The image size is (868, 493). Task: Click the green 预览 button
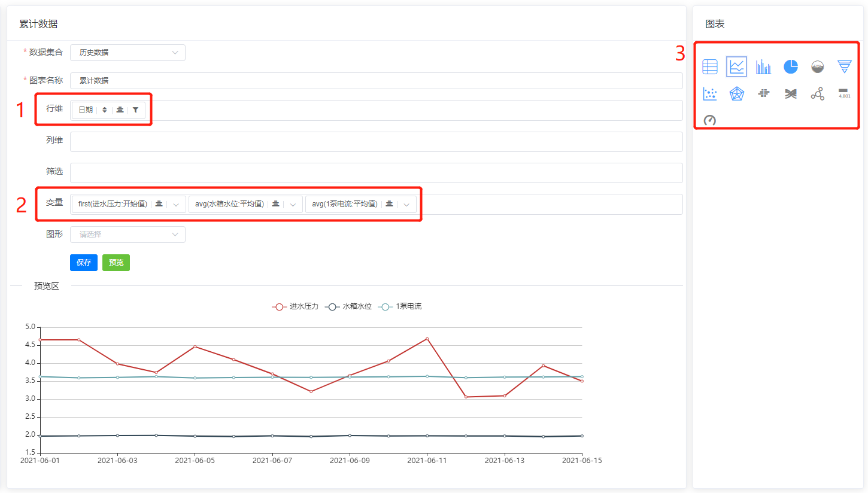[116, 263]
